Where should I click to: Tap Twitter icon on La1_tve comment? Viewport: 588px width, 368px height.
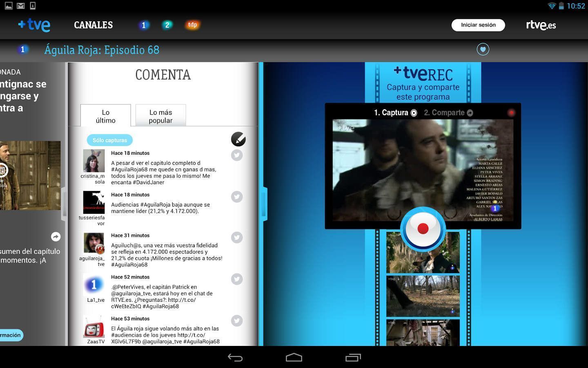click(237, 279)
